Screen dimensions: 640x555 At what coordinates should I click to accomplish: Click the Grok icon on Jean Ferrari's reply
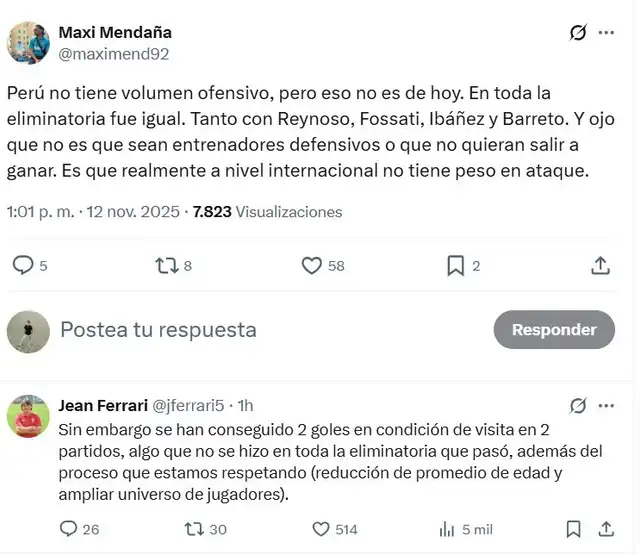tap(578, 405)
